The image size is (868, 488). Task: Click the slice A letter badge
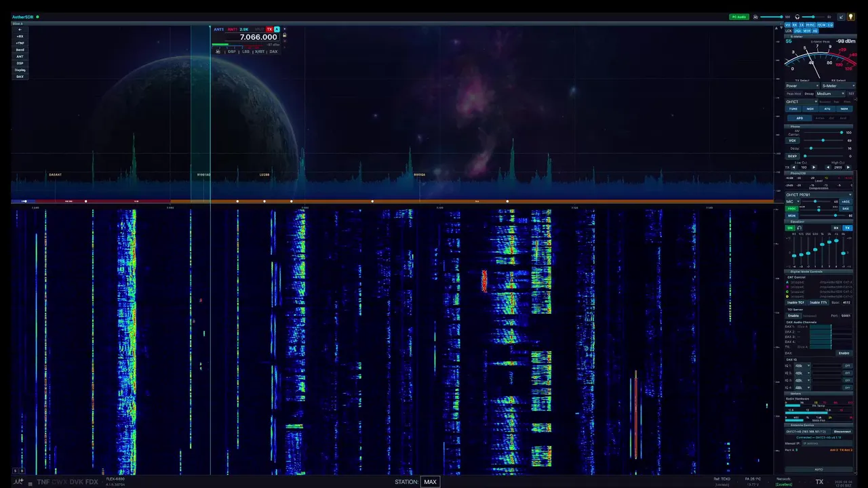click(277, 29)
